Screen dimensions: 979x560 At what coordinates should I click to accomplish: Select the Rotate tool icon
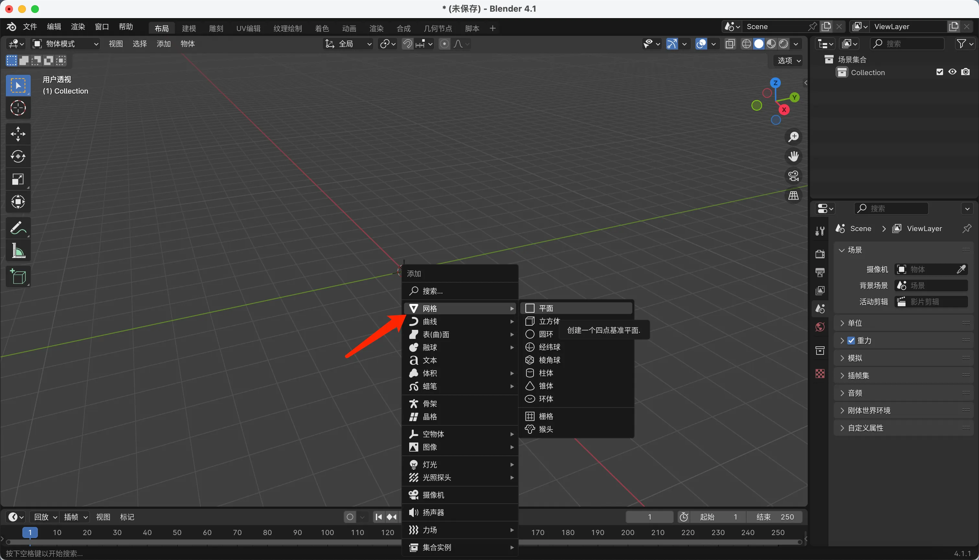18,157
